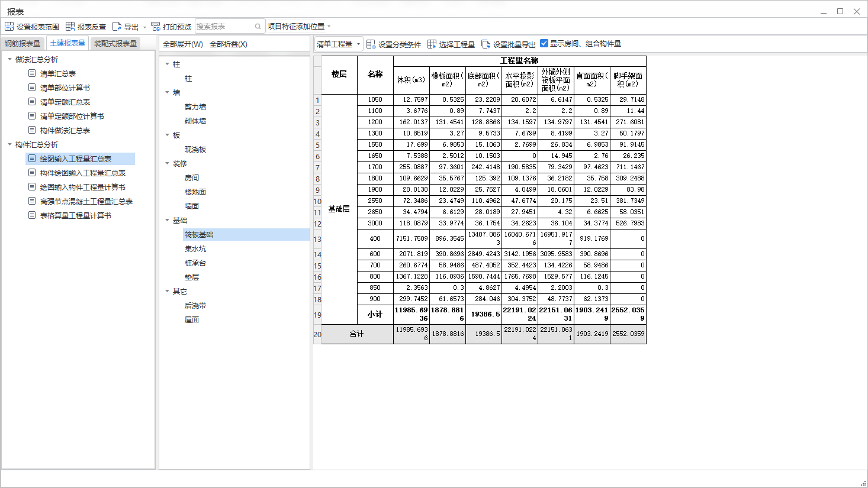Image resolution: width=868 pixels, height=488 pixels.
Task: Click the 打印预览 print preview icon
Action: click(156, 27)
